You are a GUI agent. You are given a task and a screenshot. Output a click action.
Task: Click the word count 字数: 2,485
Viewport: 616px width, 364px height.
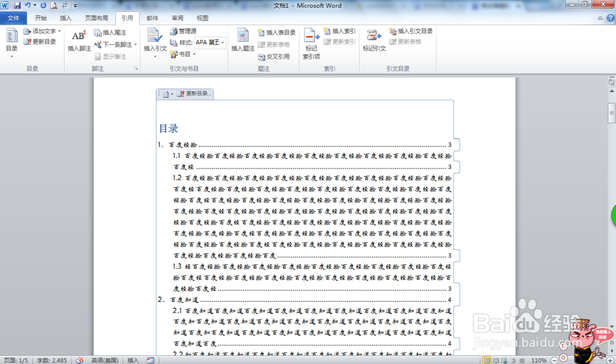52,360
